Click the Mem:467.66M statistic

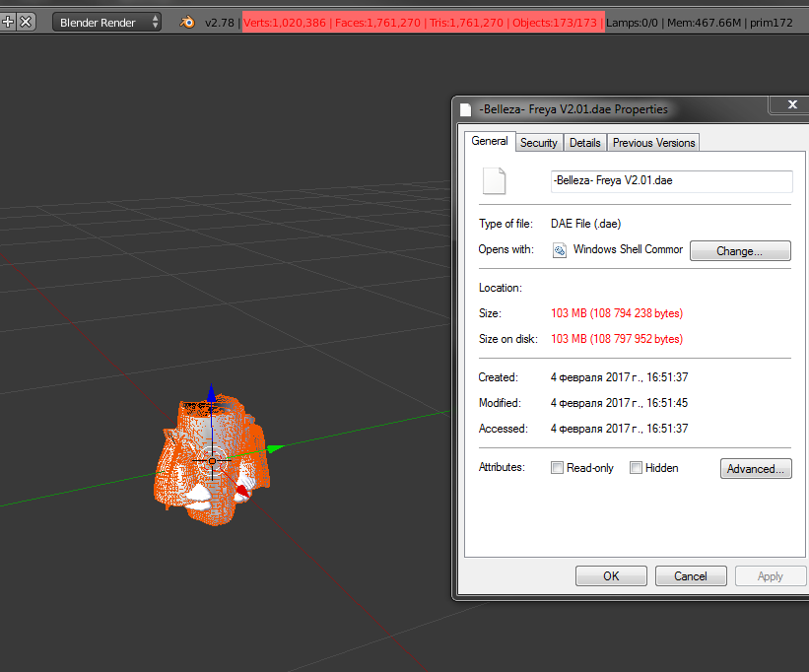click(x=705, y=23)
